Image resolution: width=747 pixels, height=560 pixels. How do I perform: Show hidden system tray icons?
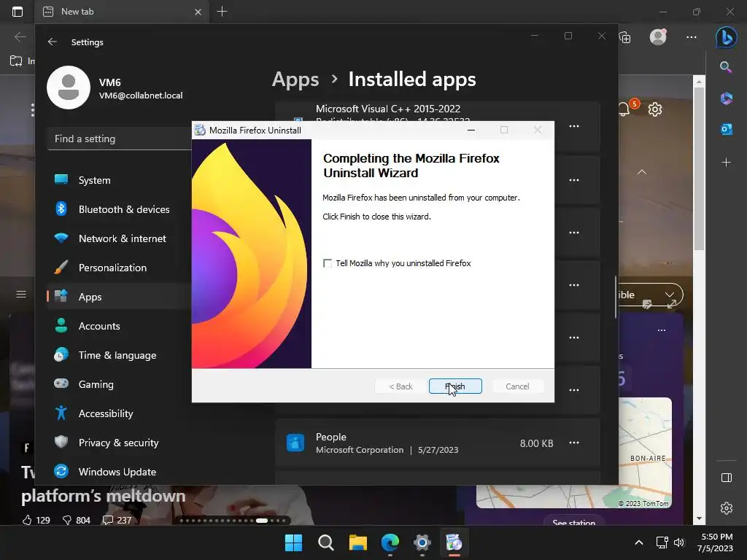[639, 542]
